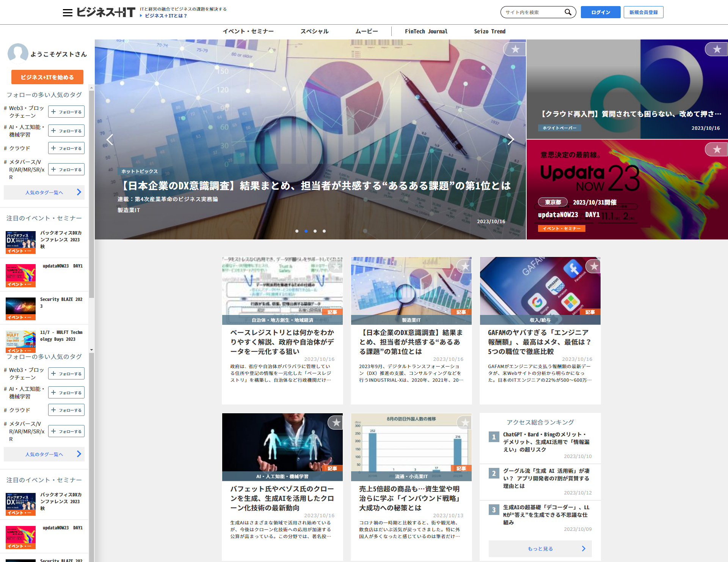
Task: Go to next carousel slide arrow
Action: click(x=511, y=140)
